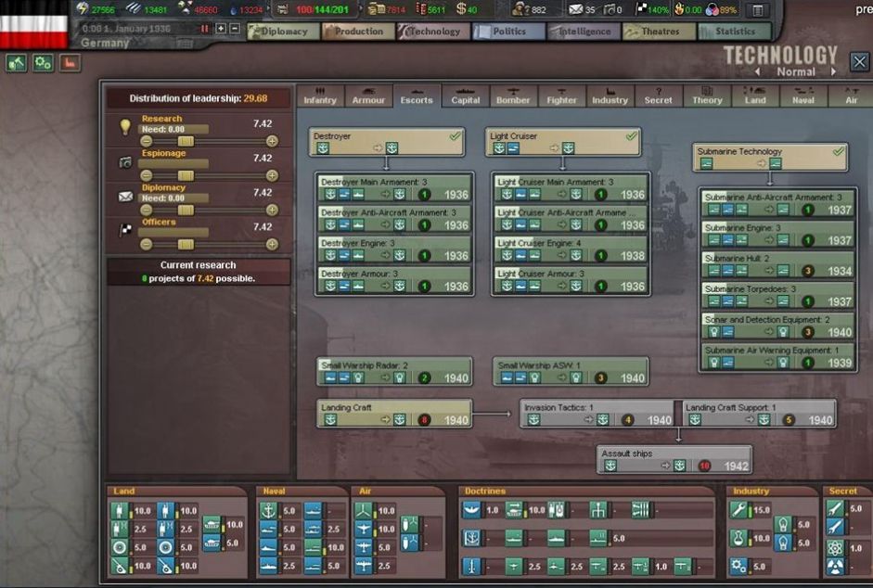Increase Research leadership with the plus button
Image resolution: width=873 pixels, height=588 pixels.
(272, 141)
